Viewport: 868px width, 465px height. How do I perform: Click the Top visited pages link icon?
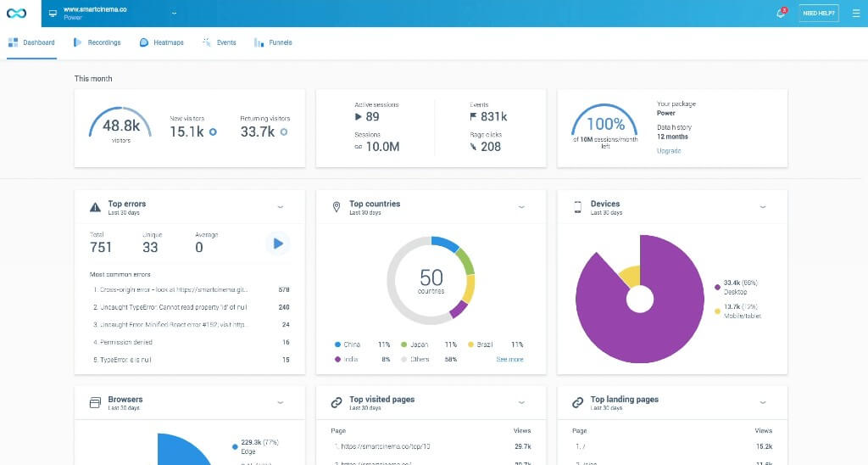coord(336,403)
